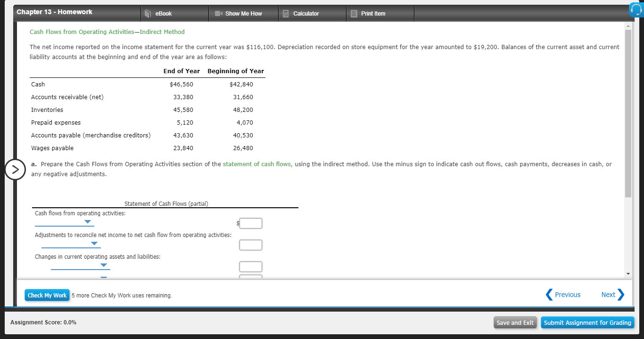Screen dimensions: 644x339
Task: Open the dropdown under Changes in current operating assets
Action: [103, 265]
